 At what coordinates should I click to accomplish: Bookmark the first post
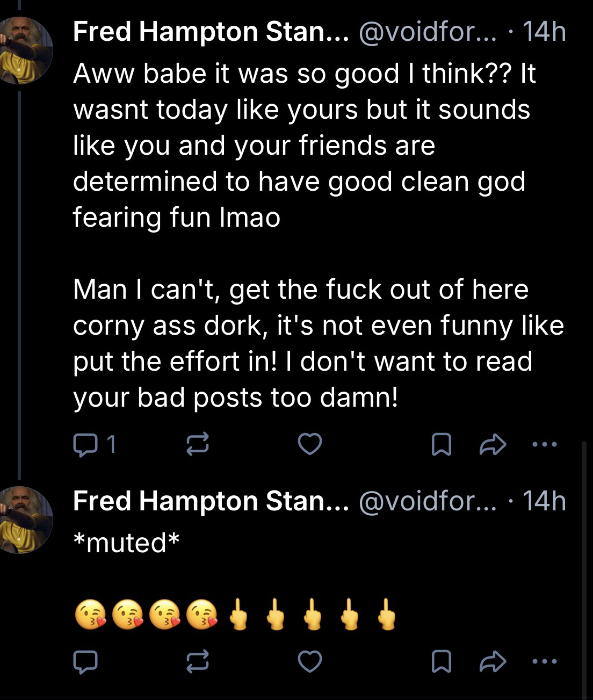[442, 445]
